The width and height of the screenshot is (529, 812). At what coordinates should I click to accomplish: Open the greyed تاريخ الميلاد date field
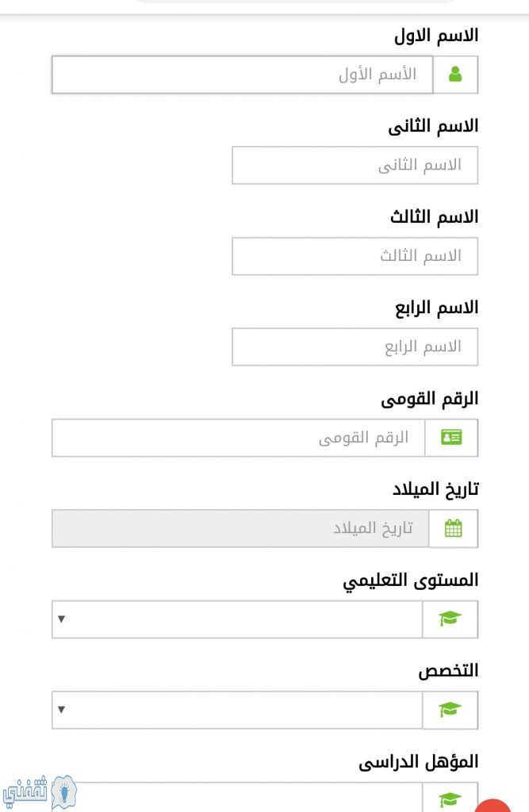pyautogui.click(x=240, y=528)
